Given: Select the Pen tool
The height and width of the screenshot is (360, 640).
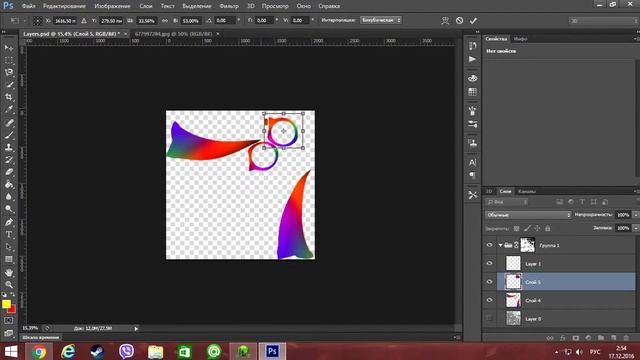Looking at the screenshot, I should [9, 222].
